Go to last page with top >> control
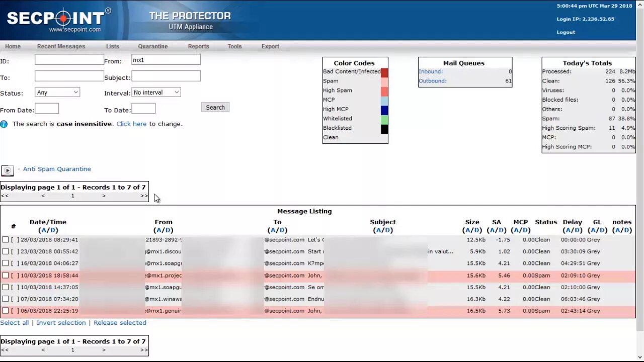The height and width of the screenshot is (362, 644). point(144,196)
